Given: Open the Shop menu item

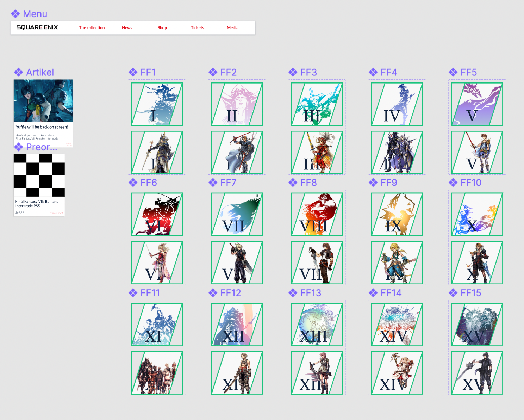Looking at the screenshot, I should click(162, 27).
